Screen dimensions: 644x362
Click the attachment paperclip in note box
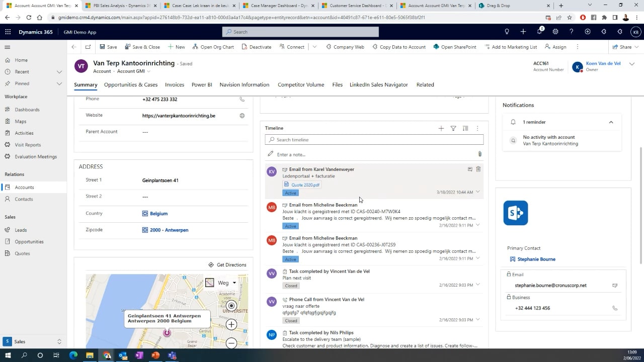(x=479, y=154)
